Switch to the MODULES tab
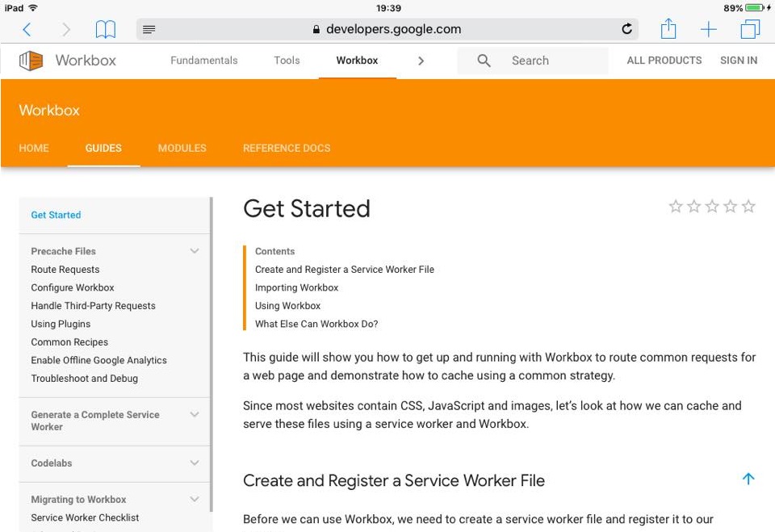Image resolution: width=775 pixels, height=532 pixels. pos(181,148)
